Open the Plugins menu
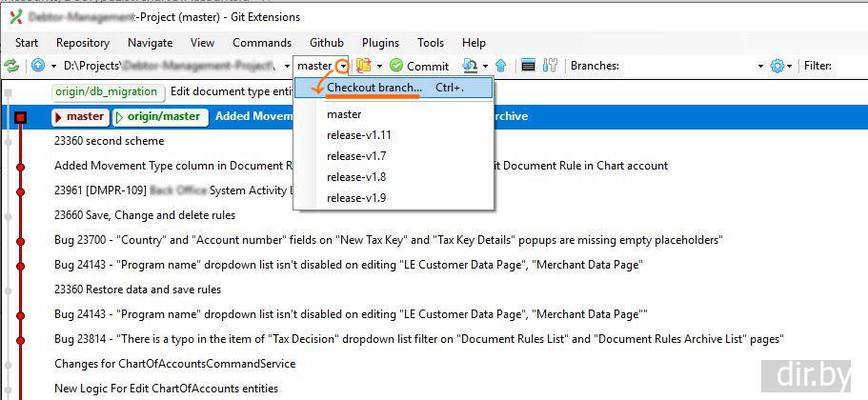 [x=380, y=42]
